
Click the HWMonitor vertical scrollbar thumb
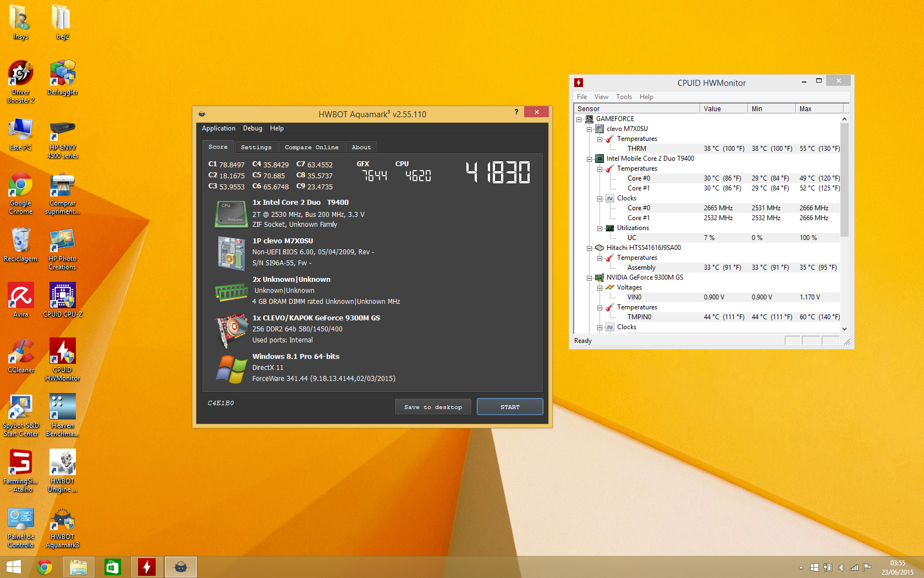(844, 180)
